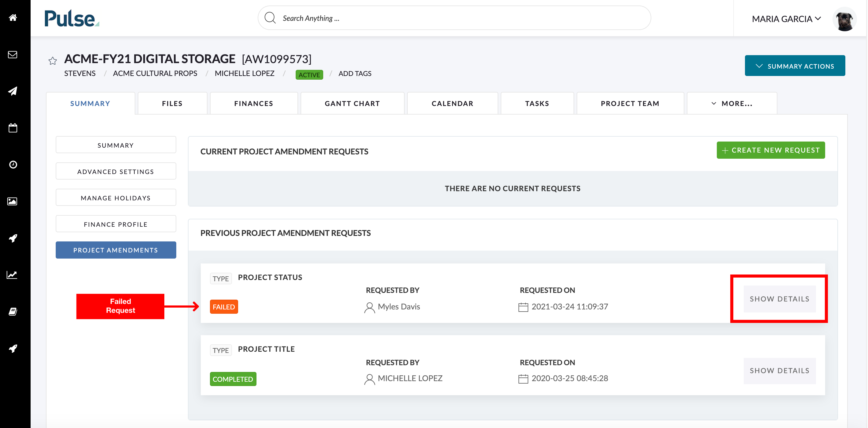Open ADVANCED SETTINGS side menu

point(116,171)
